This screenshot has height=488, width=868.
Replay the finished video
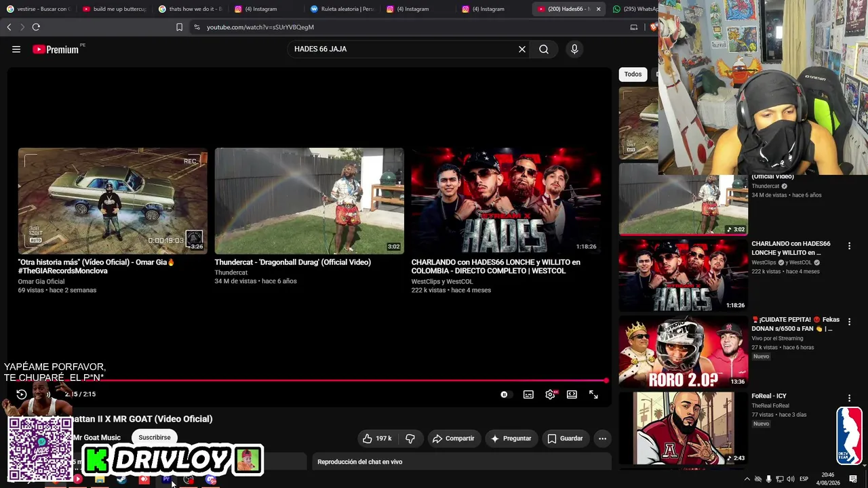click(x=22, y=394)
